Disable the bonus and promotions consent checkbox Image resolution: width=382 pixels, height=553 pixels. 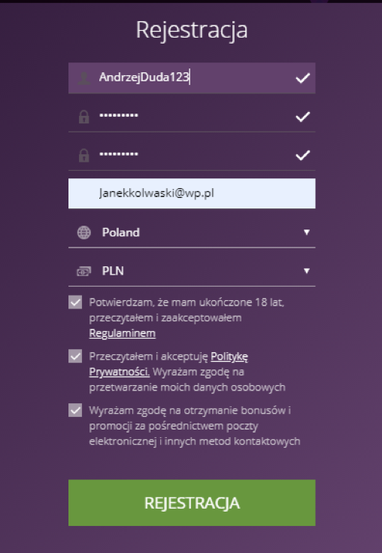point(75,410)
